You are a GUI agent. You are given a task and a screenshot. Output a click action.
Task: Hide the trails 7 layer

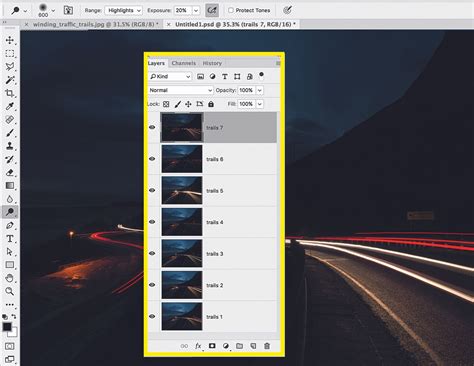pyautogui.click(x=152, y=127)
